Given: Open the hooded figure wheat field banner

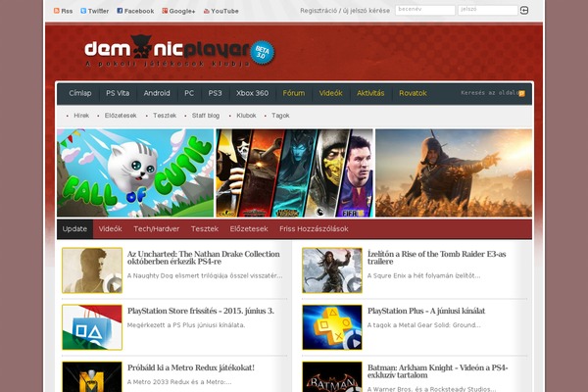Looking at the screenshot, I should [454, 172].
